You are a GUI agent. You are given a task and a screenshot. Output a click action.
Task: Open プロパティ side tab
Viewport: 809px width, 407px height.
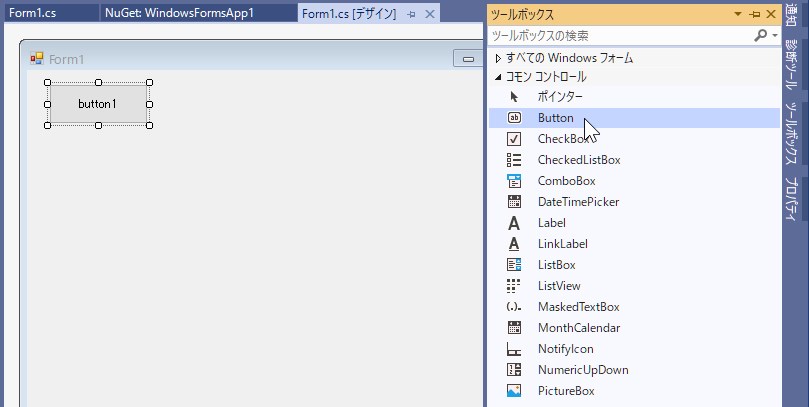[x=790, y=199]
